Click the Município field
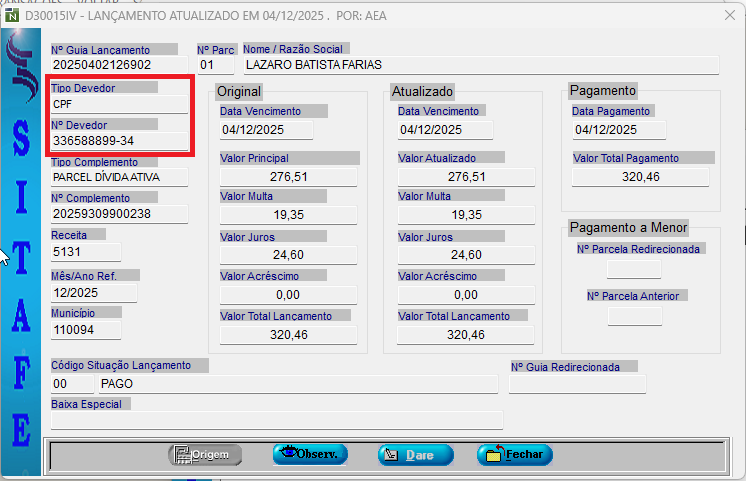The width and height of the screenshot is (746, 481). pyautogui.click(x=86, y=329)
